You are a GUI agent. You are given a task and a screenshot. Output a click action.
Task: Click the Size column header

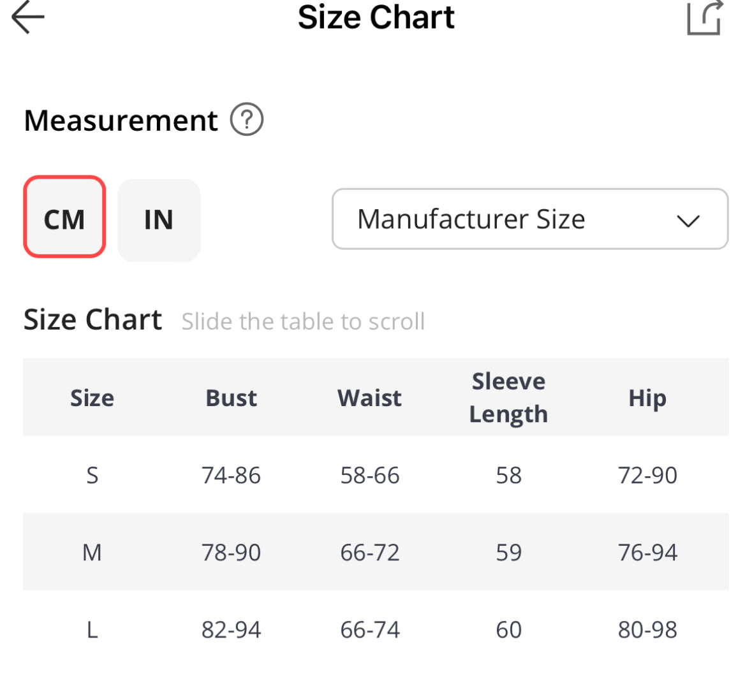pos(92,398)
